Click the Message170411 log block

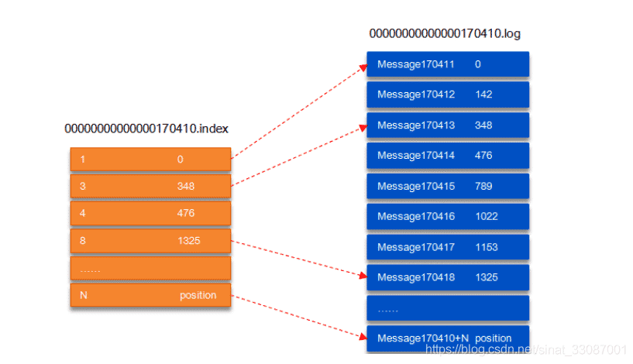448,64
